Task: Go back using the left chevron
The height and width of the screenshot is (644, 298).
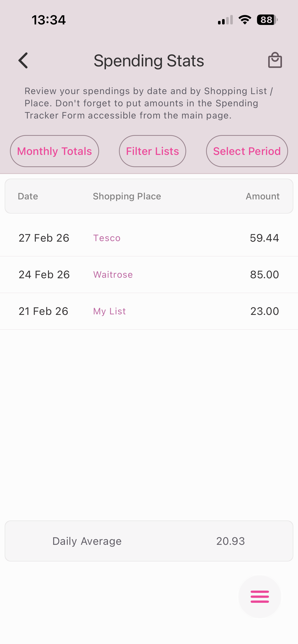Action: point(23,61)
